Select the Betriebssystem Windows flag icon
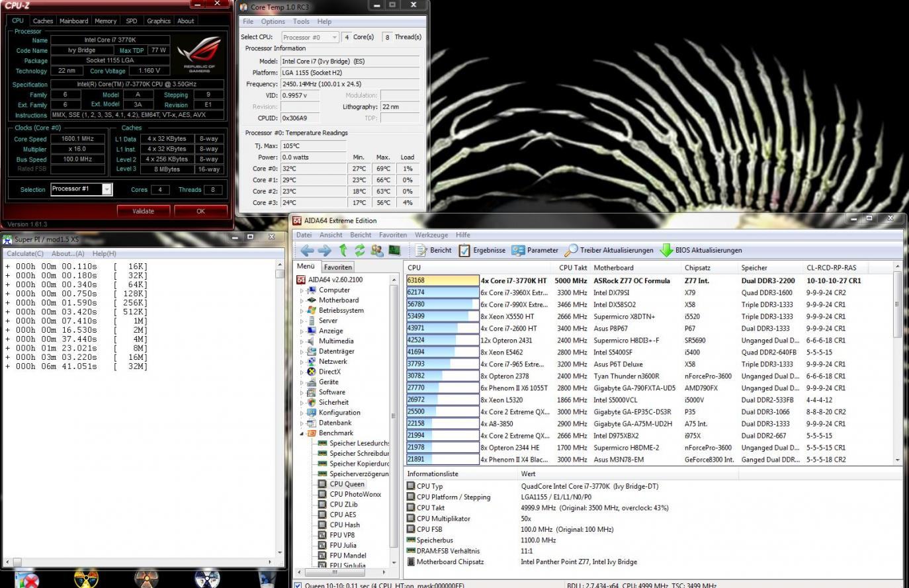909x588 pixels. pyautogui.click(x=312, y=310)
